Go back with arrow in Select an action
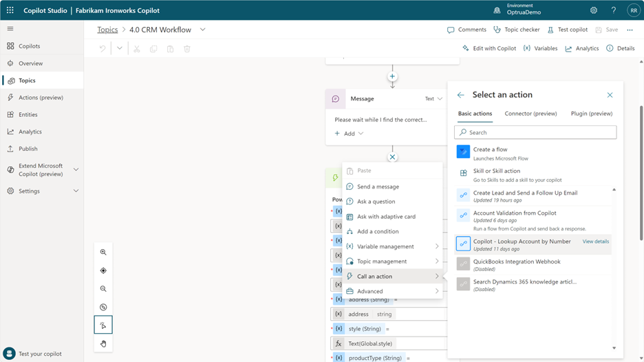 pos(460,95)
